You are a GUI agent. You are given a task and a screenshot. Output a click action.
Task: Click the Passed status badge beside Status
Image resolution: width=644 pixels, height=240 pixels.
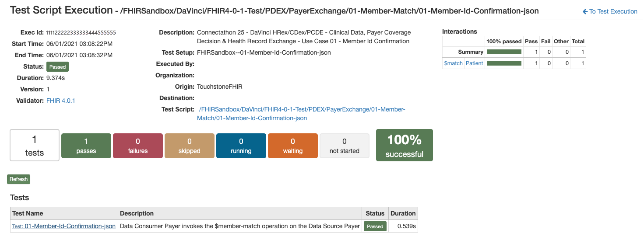pos(57,67)
